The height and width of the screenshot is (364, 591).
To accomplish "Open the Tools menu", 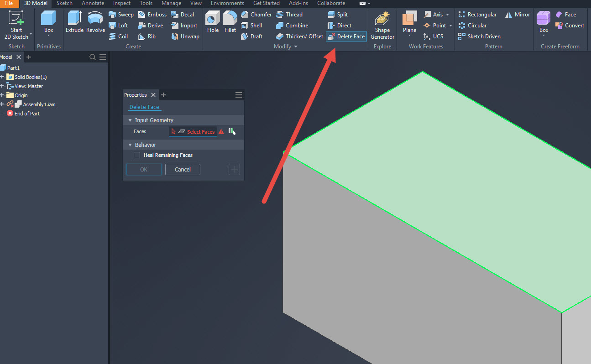I will click(146, 3).
